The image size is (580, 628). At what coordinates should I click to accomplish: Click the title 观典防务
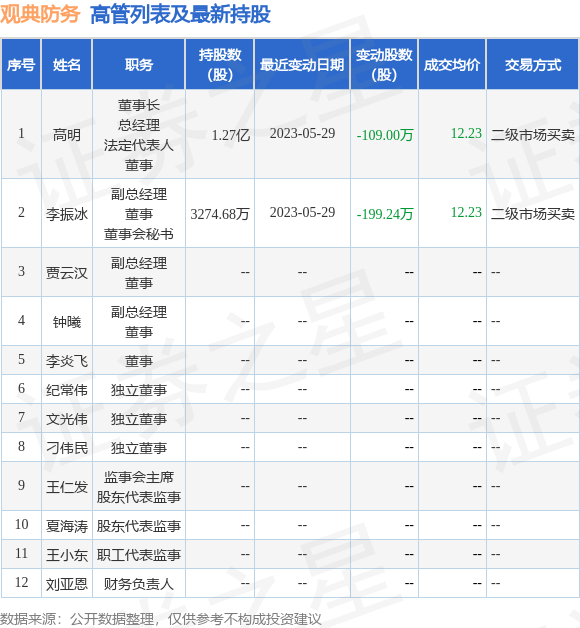[x=40, y=14]
